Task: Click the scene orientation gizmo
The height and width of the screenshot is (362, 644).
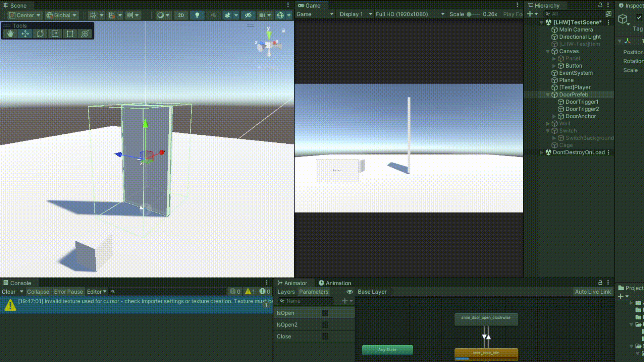Action: point(269,45)
